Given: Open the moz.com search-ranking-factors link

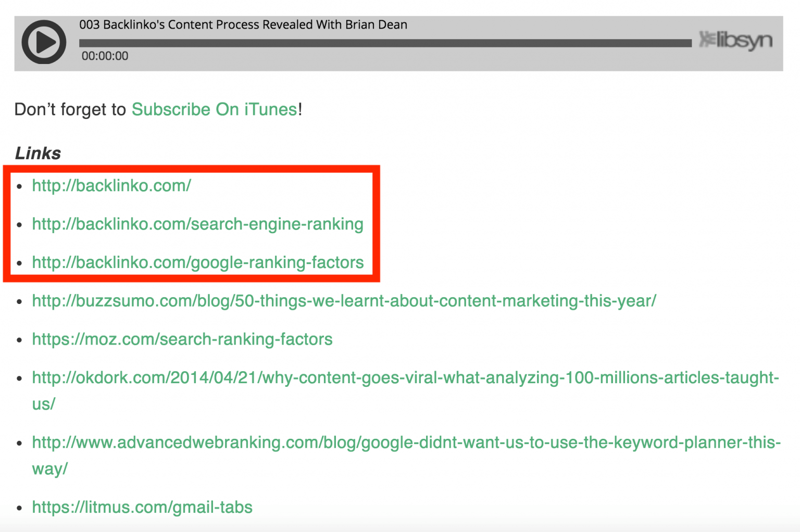Looking at the screenshot, I should click(x=182, y=339).
